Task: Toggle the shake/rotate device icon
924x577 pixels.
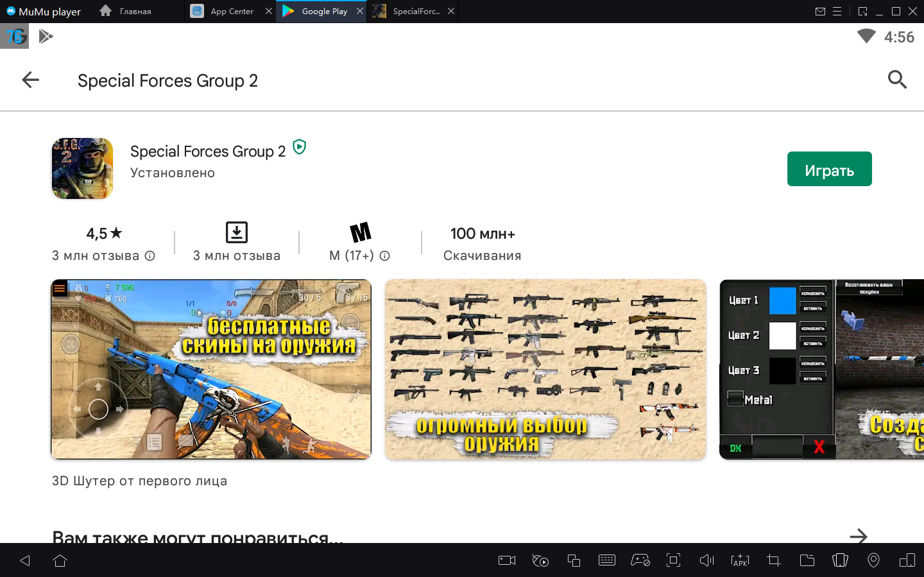Action: (x=840, y=560)
